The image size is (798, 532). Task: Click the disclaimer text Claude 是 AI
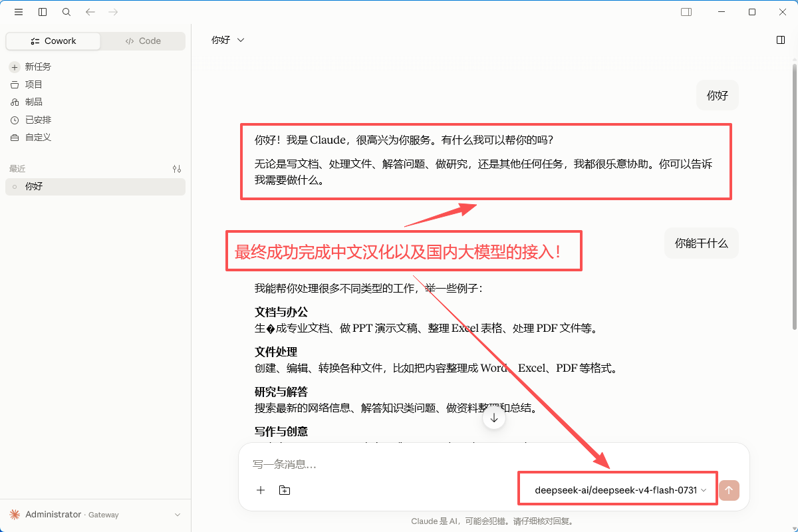point(492,521)
